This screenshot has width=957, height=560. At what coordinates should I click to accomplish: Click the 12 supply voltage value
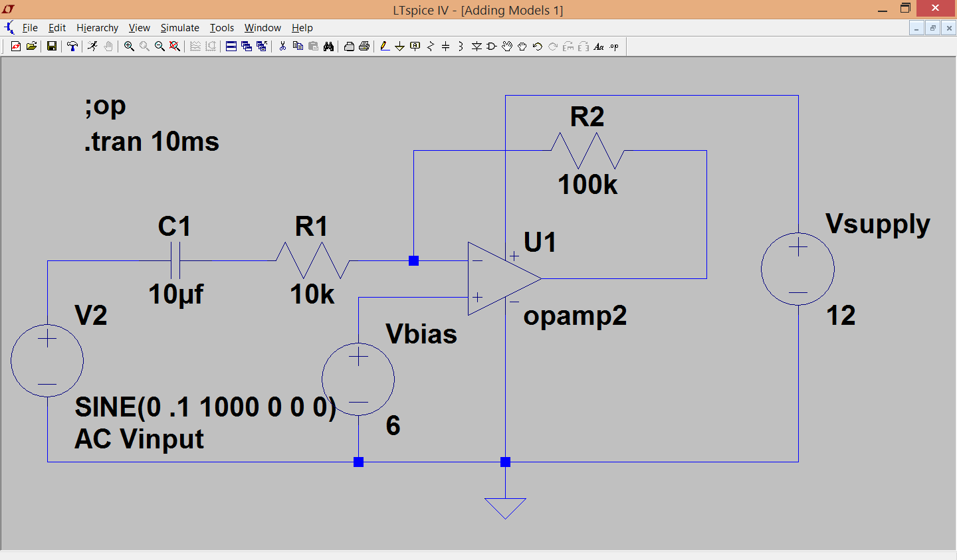pos(841,316)
